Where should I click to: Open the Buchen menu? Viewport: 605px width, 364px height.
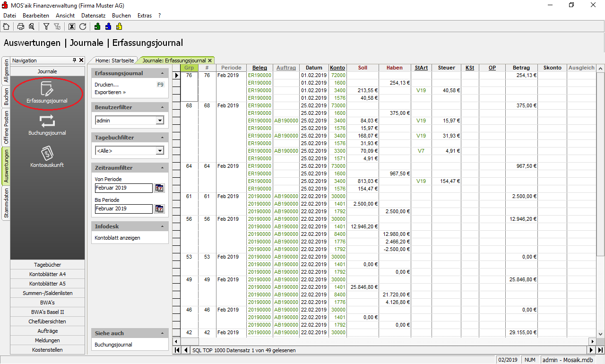[121, 16]
